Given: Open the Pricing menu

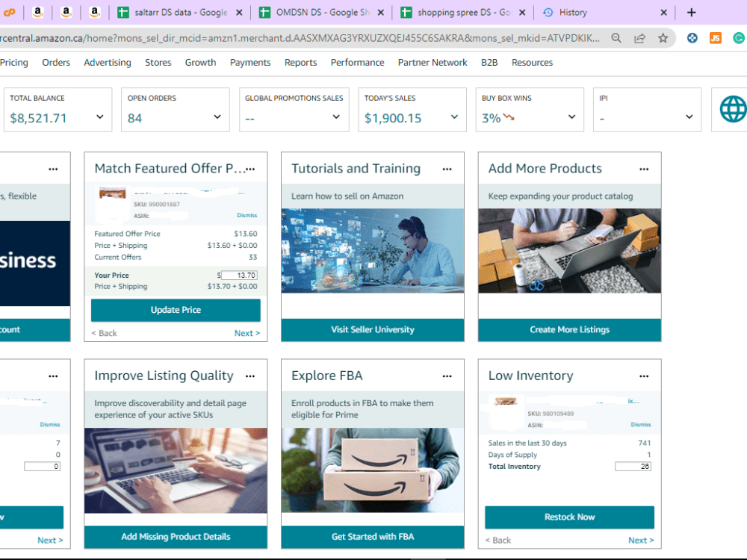Looking at the screenshot, I should pos(13,63).
